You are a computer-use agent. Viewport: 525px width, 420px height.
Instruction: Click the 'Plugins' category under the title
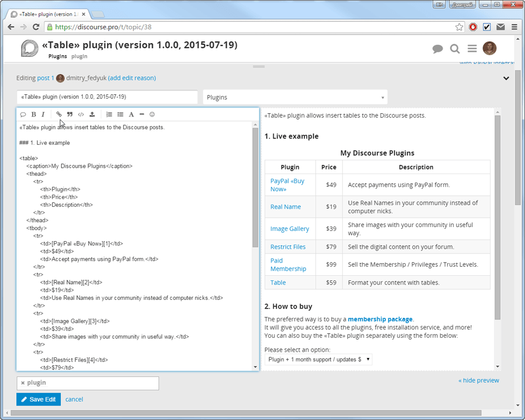tap(57, 56)
